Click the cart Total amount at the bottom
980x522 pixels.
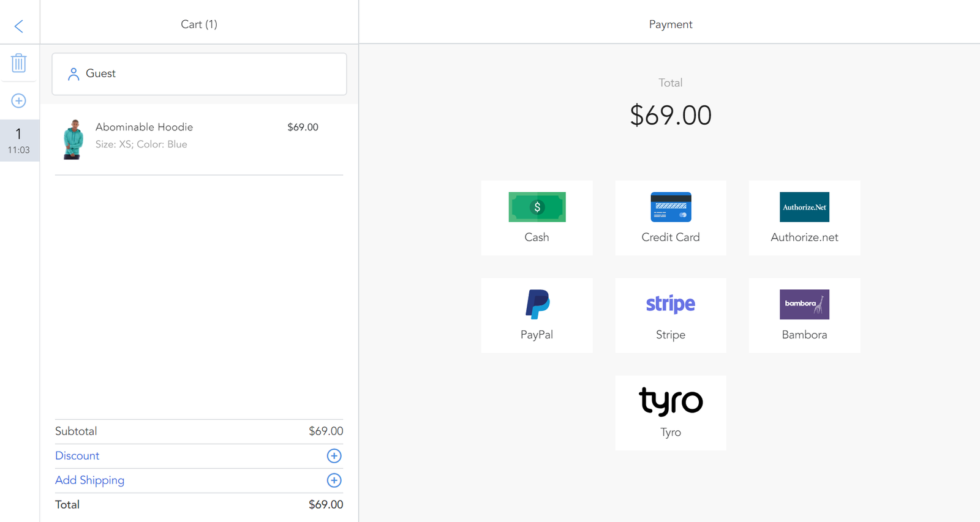pos(326,505)
